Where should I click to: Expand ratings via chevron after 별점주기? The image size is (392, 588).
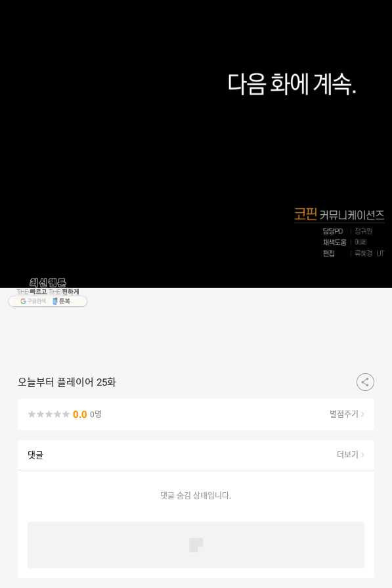[362, 414]
